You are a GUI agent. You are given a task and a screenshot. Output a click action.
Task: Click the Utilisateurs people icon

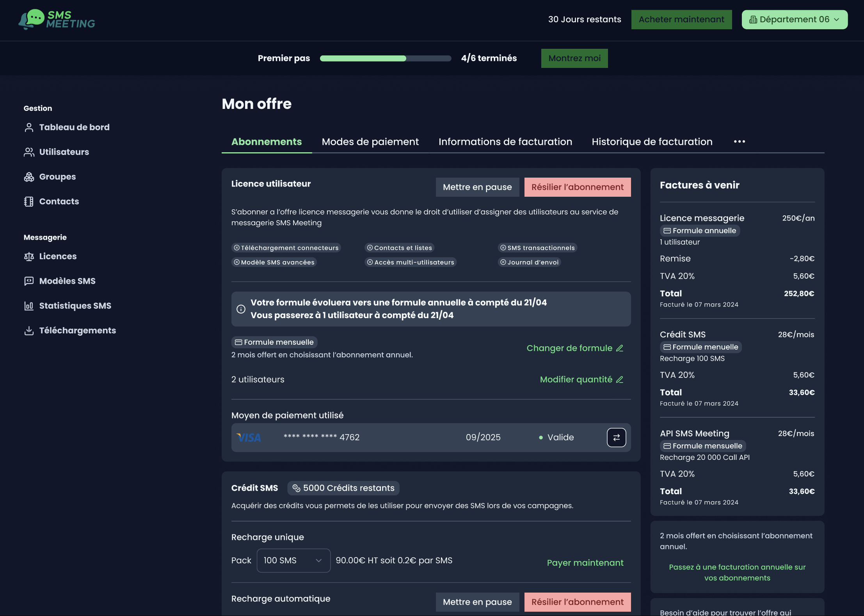(29, 152)
